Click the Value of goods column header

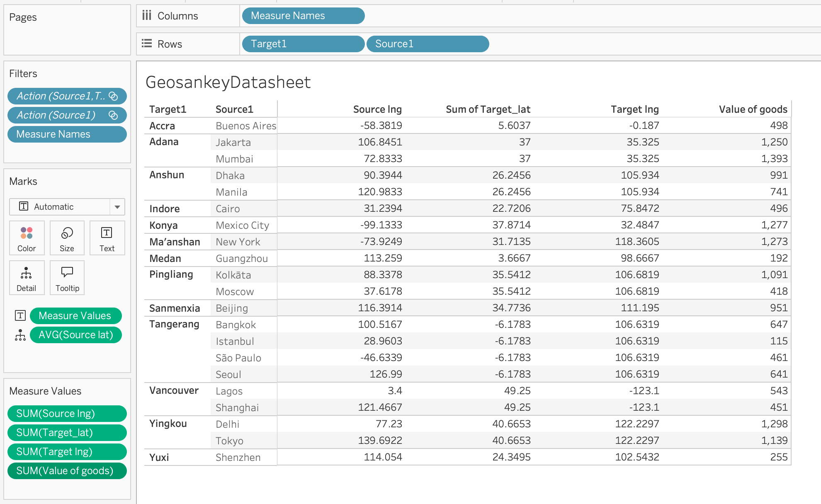[x=753, y=109]
